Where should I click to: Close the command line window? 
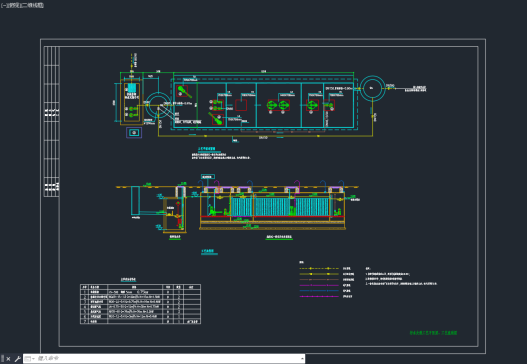(8, 359)
